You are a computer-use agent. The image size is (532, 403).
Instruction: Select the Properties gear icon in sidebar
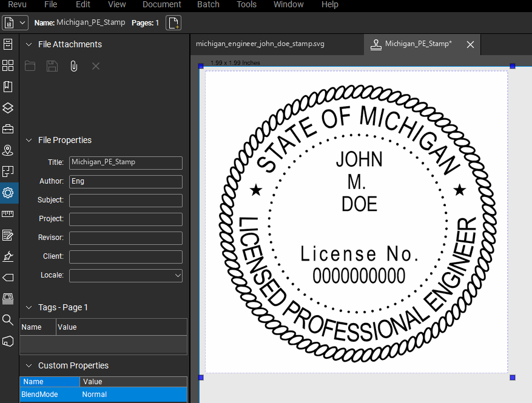coord(8,193)
